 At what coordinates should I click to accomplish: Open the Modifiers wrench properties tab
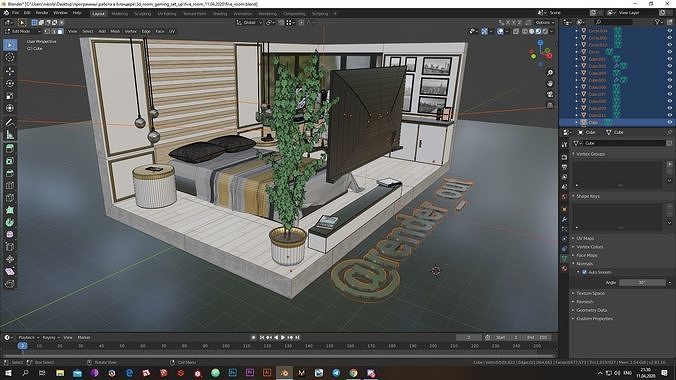pos(564,219)
